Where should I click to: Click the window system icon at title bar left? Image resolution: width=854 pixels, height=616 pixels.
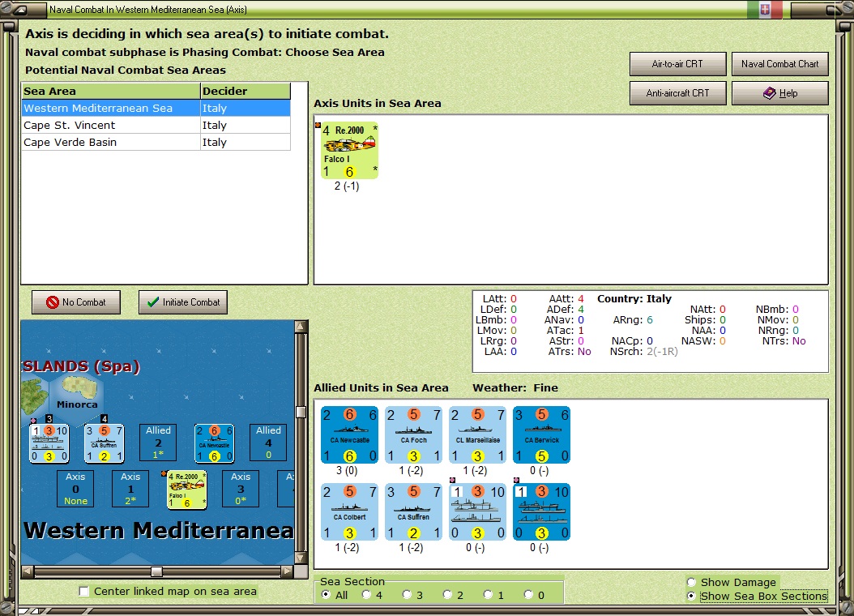pyautogui.click(x=20, y=9)
